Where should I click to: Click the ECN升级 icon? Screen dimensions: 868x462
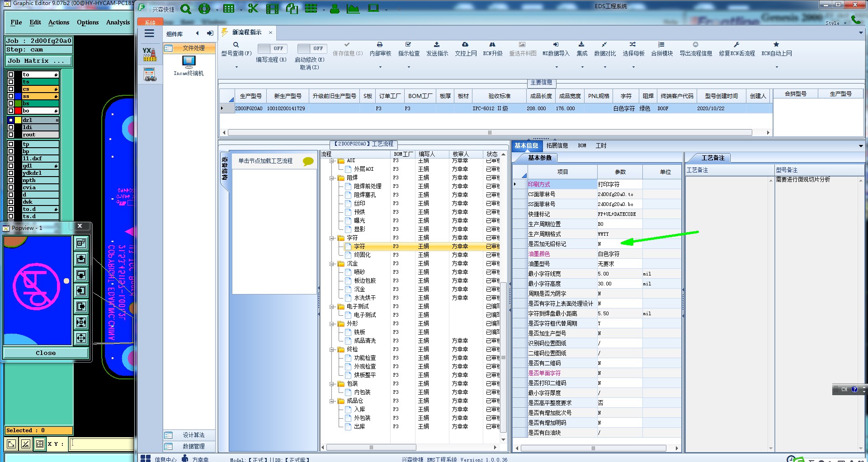492,45
